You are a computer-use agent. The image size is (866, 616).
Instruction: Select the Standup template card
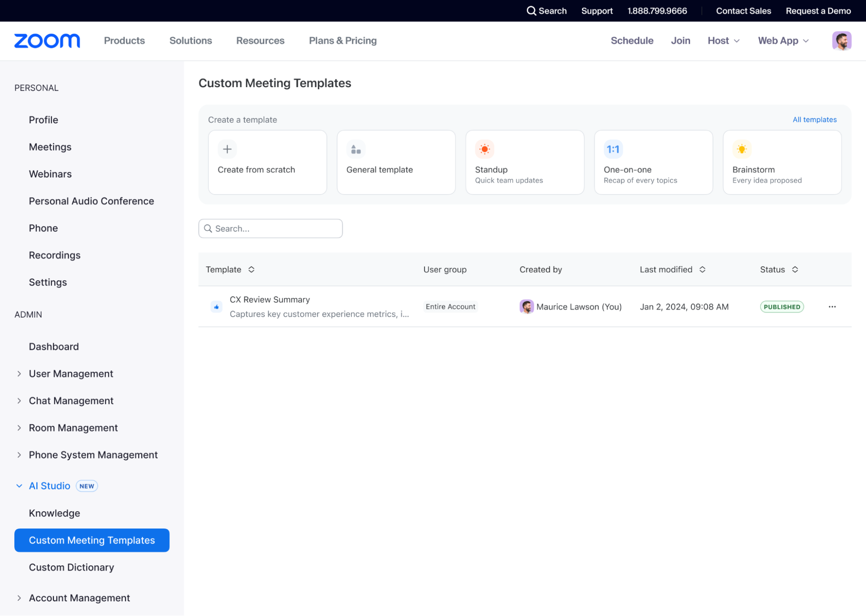click(x=525, y=162)
